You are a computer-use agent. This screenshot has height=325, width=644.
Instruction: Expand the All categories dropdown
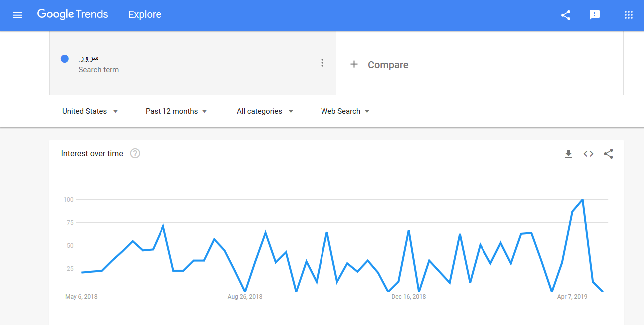265,111
